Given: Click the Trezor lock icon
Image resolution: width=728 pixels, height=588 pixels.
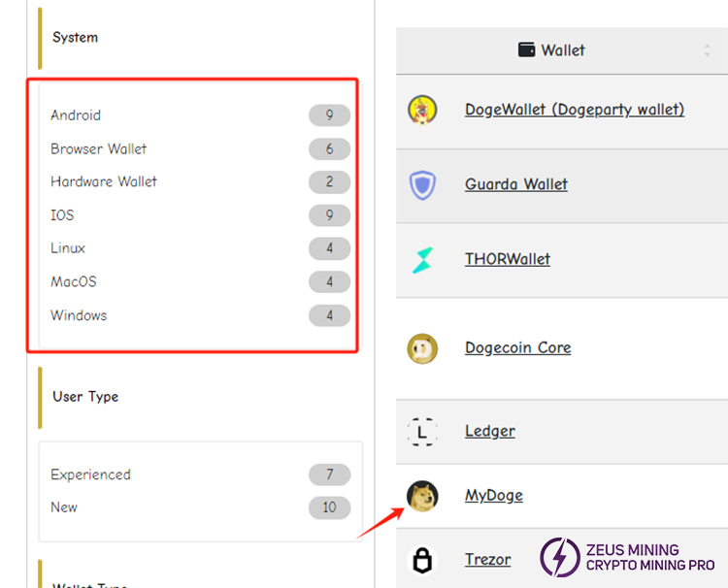Looking at the screenshot, I should pos(422,560).
